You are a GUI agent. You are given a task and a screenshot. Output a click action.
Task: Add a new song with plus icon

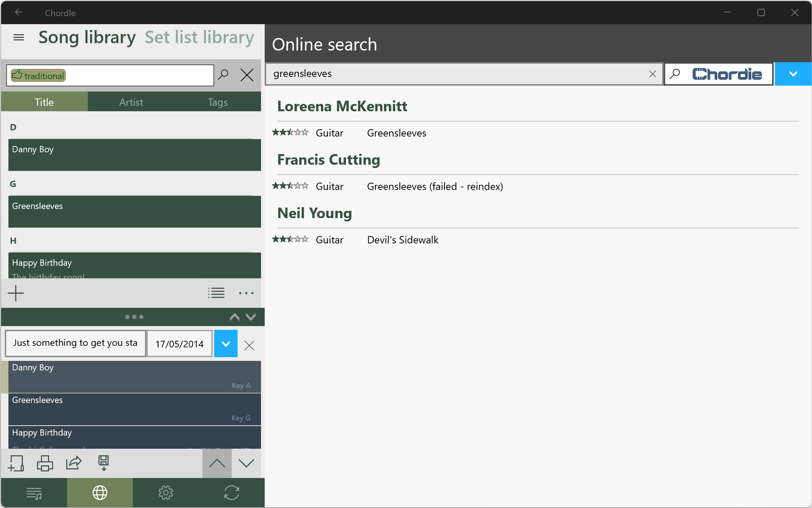click(16, 293)
